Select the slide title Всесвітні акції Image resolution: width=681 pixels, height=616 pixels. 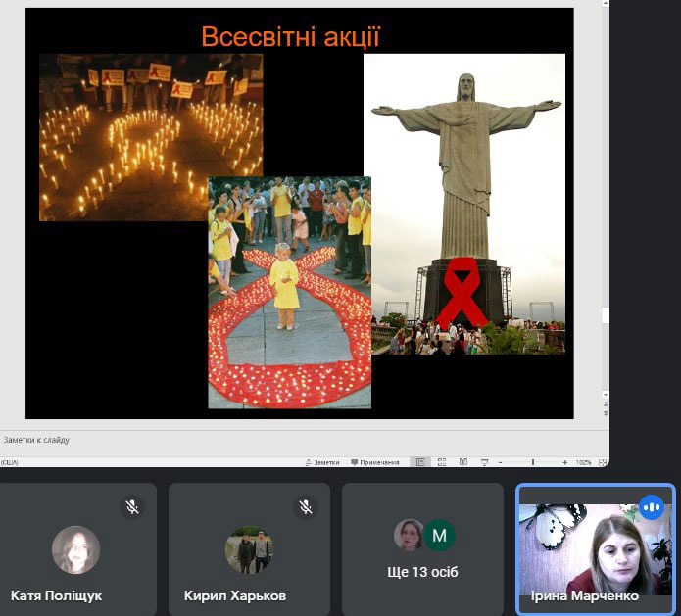[291, 36]
